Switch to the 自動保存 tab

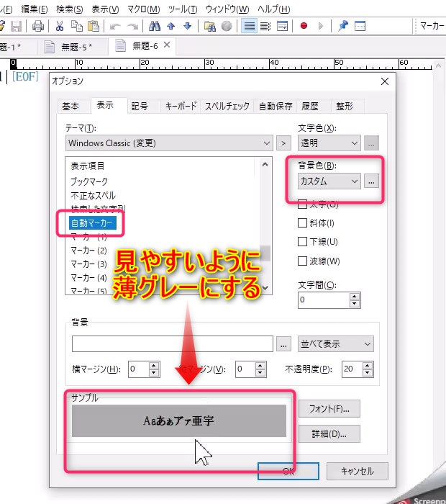(276, 106)
